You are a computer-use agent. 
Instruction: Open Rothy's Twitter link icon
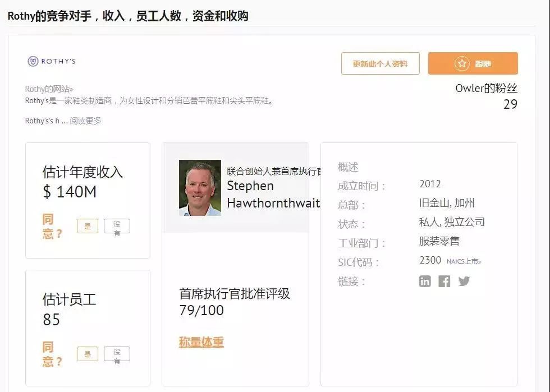[464, 281]
